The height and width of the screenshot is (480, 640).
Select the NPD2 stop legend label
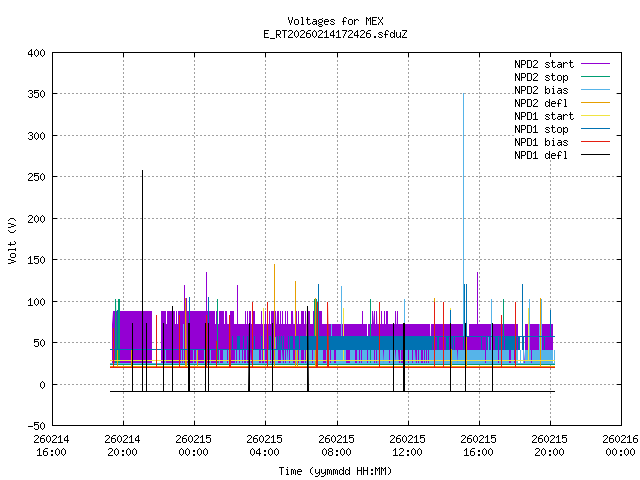[541, 77]
